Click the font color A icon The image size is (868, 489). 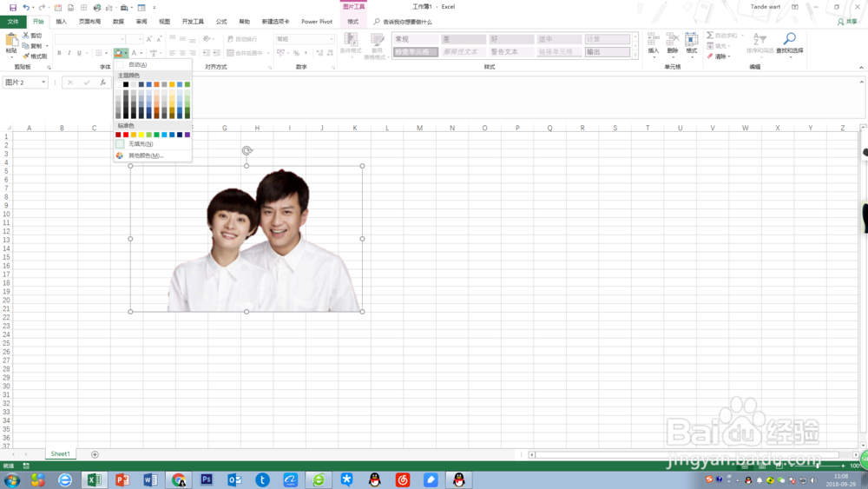[134, 53]
